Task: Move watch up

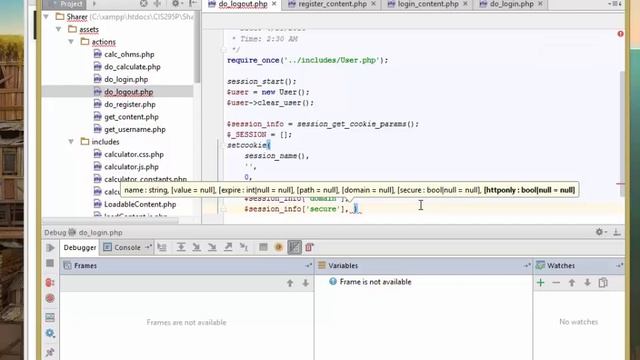Action: 572,282
